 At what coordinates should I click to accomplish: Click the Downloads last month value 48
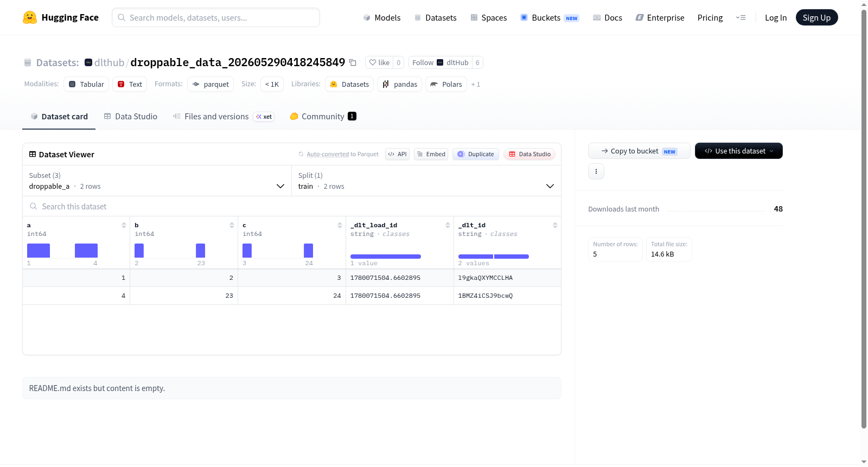[778, 209]
